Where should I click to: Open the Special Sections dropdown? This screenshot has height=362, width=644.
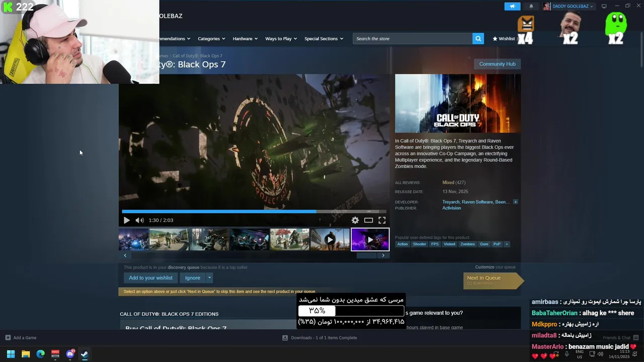[324, 39]
